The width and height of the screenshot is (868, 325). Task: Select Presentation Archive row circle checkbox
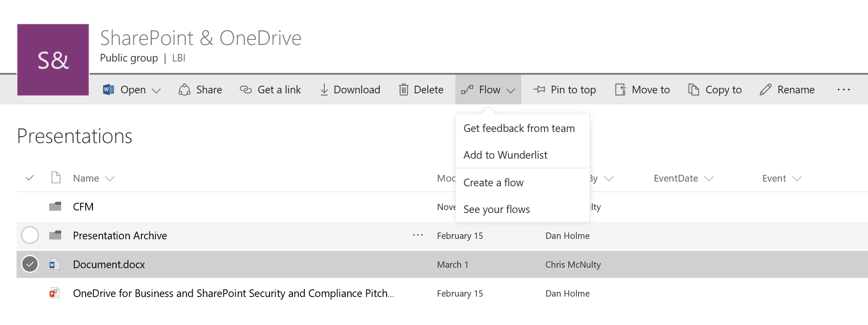pyautogui.click(x=30, y=235)
